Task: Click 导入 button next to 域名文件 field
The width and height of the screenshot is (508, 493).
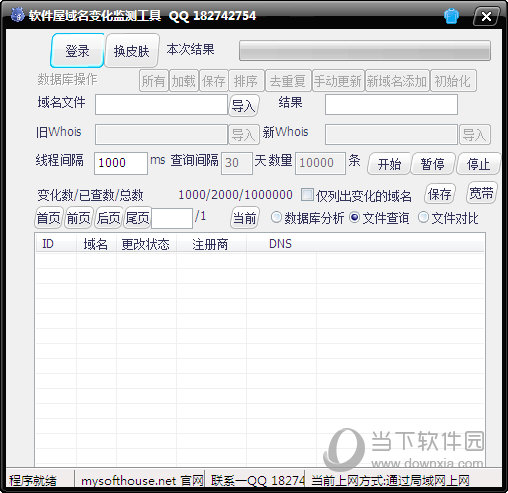Action: coord(244,106)
